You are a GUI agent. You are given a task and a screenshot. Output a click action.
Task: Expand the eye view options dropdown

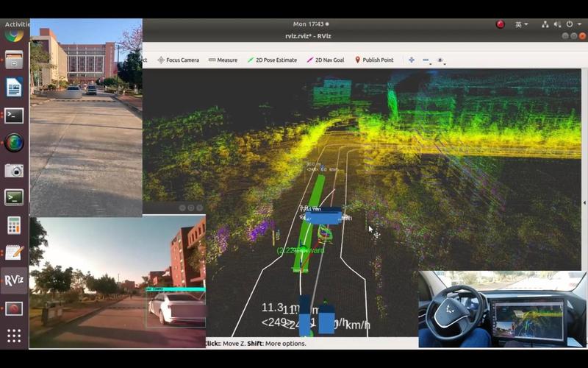pos(440,60)
